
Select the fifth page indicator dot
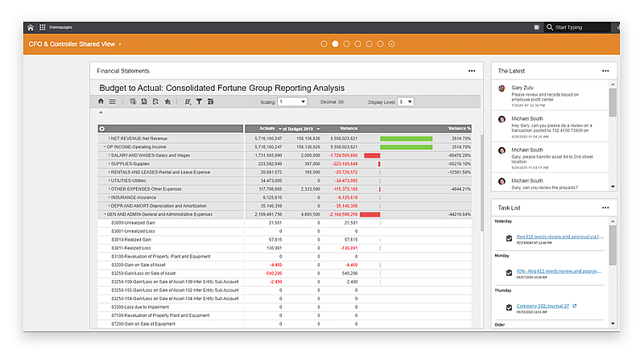(x=369, y=44)
